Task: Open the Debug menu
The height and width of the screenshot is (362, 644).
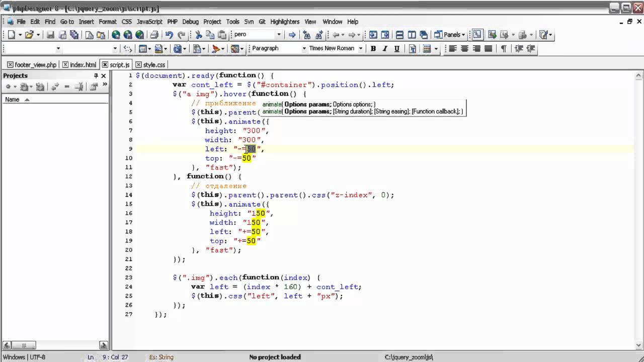Action: point(190,22)
